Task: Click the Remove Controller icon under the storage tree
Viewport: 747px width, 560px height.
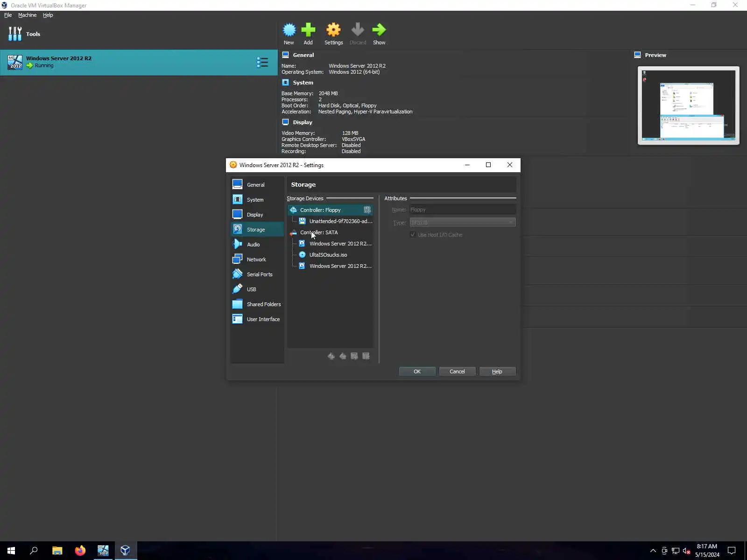Action: click(343, 356)
